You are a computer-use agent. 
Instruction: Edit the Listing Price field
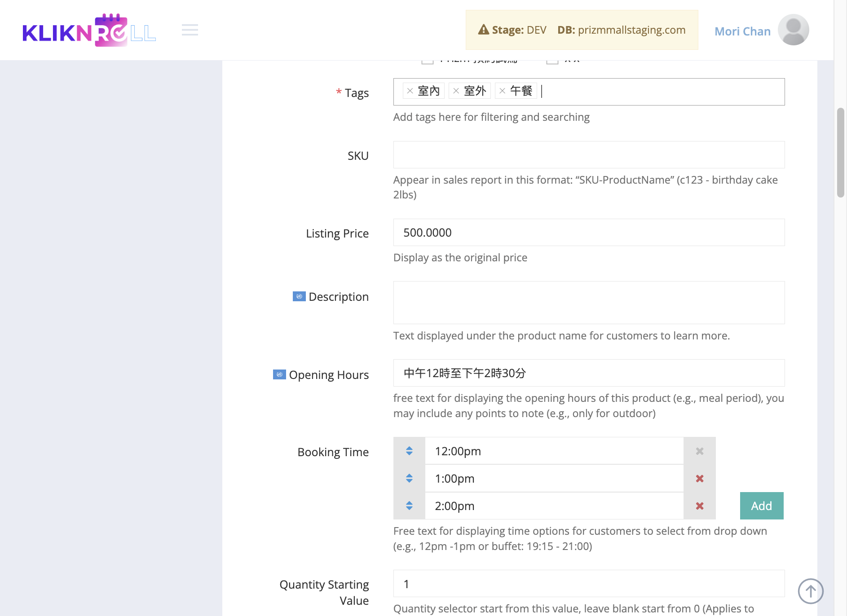(x=589, y=233)
